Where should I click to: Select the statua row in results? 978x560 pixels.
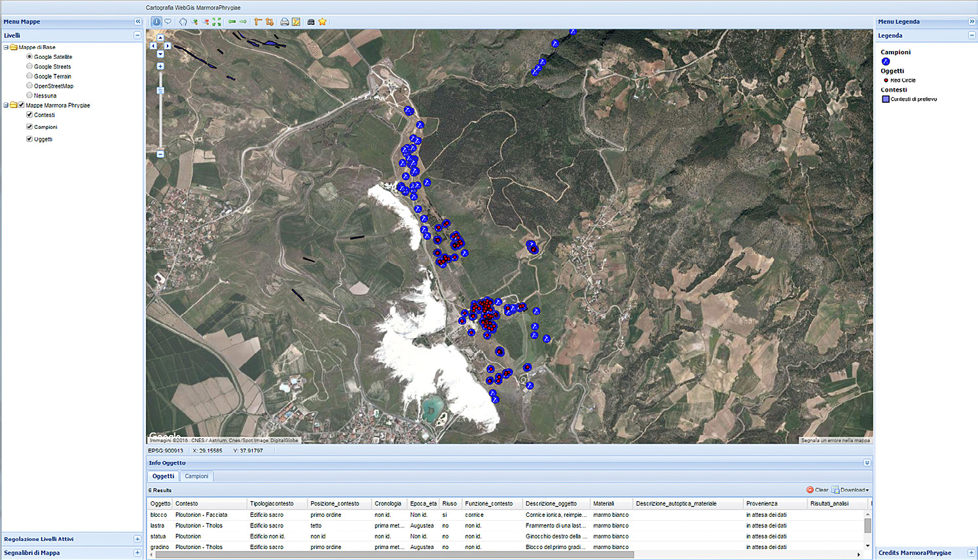(505, 536)
